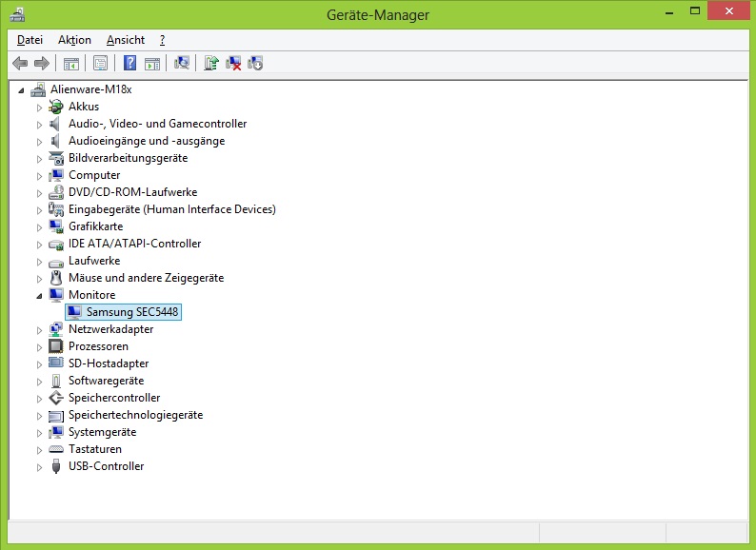
Task: Click Audio-, Video- und Gamecontroller entry
Action: (157, 124)
